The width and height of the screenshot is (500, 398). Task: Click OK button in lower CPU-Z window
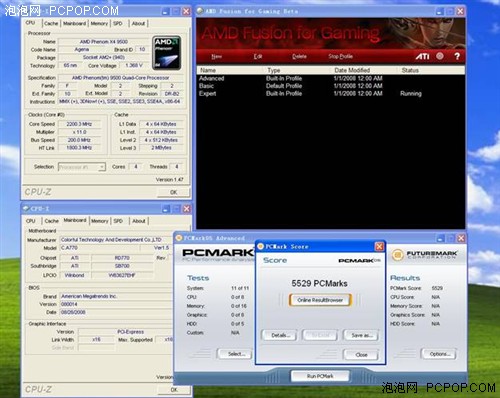tap(174, 389)
